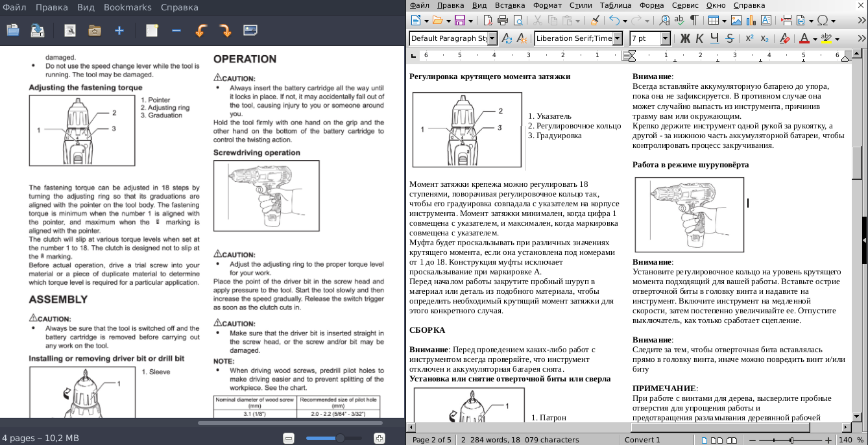Toggle subscript x₂ formatting
Image resolution: width=868 pixels, height=445 pixels.
point(765,39)
